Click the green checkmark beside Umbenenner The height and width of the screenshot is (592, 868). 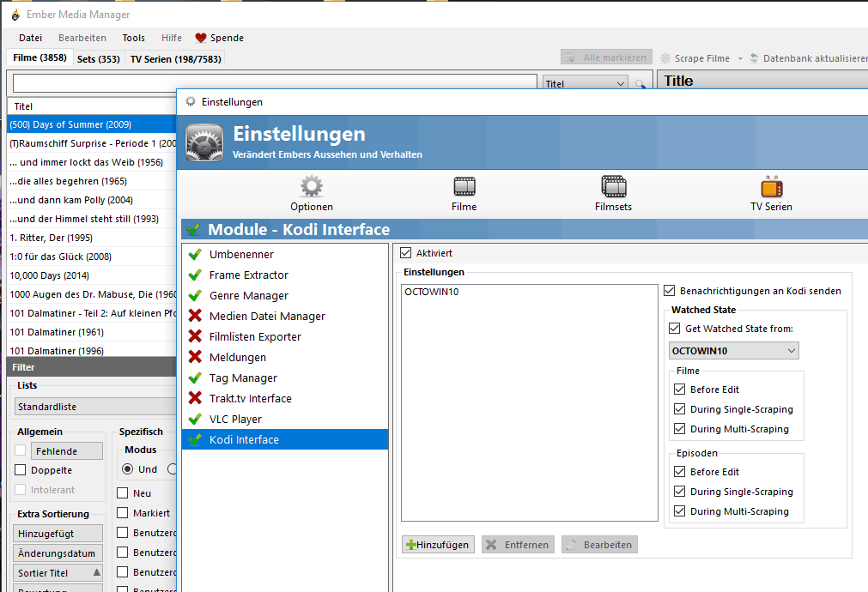pos(195,255)
